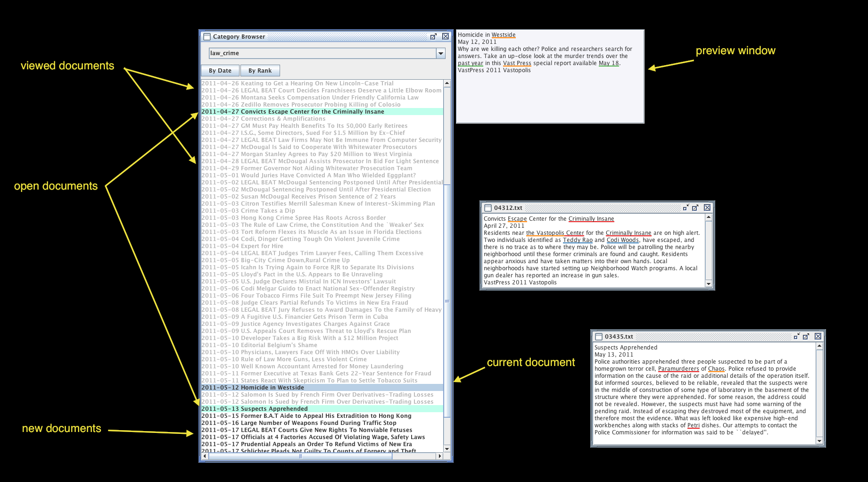Select the 'Suspects Apprehended' document entry

point(274,409)
